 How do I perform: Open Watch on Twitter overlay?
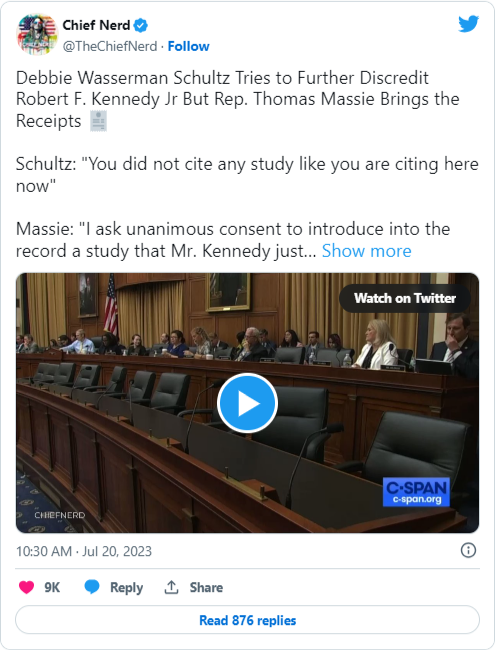(405, 298)
